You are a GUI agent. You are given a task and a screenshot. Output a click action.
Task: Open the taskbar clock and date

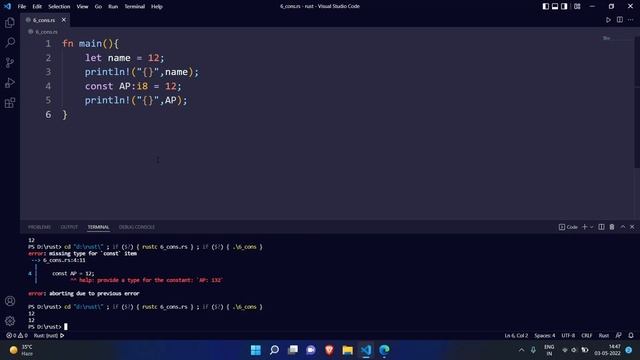pyautogui.click(x=607, y=350)
